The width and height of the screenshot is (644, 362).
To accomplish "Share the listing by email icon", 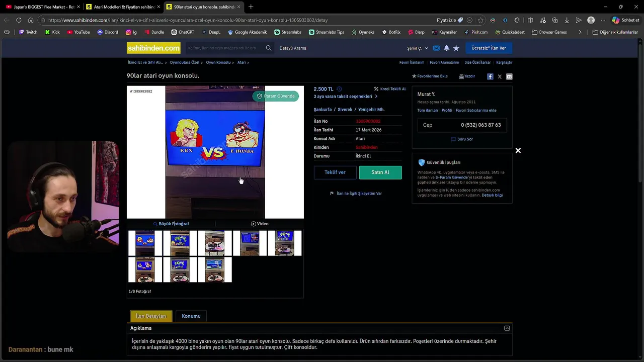I will pos(509,76).
